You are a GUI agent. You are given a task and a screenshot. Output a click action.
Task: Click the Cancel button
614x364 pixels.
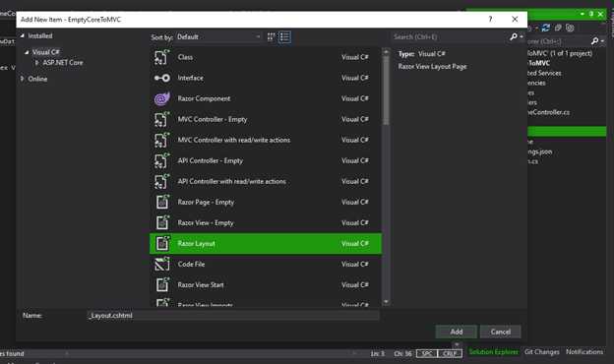[501, 332]
